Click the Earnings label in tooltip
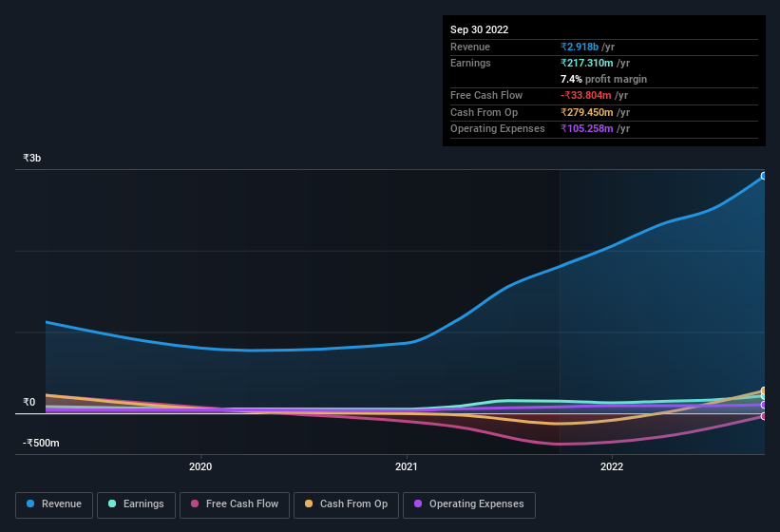 [x=470, y=63]
